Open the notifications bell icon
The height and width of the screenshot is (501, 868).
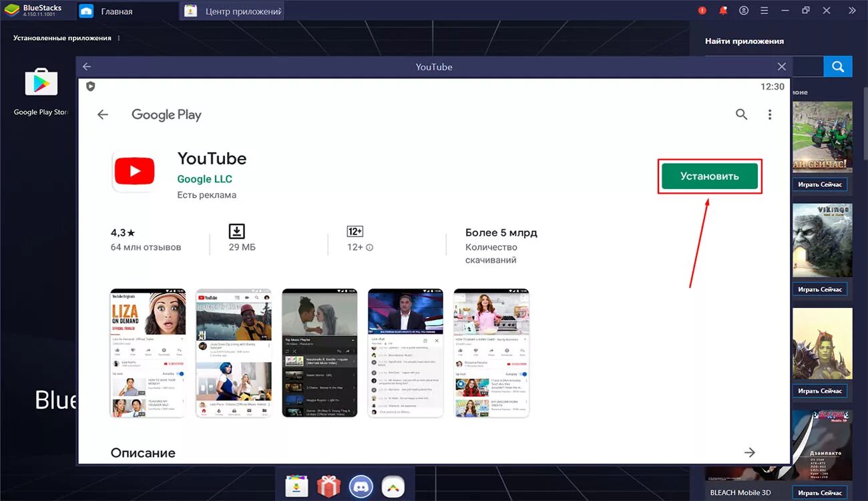[x=723, y=11]
